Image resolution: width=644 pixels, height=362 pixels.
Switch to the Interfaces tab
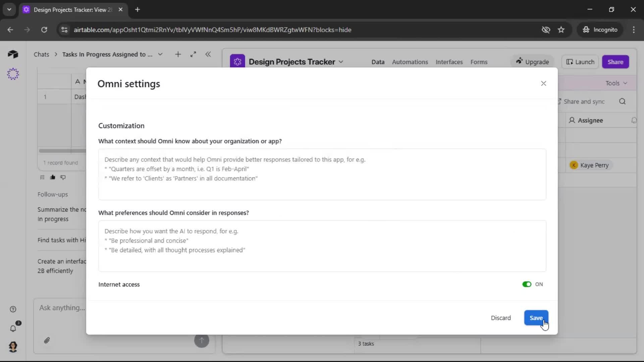(x=449, y=62)
